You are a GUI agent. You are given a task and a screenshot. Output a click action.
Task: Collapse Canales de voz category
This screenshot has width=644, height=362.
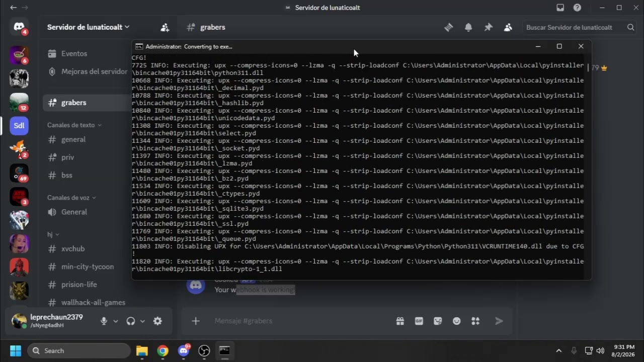71,198
